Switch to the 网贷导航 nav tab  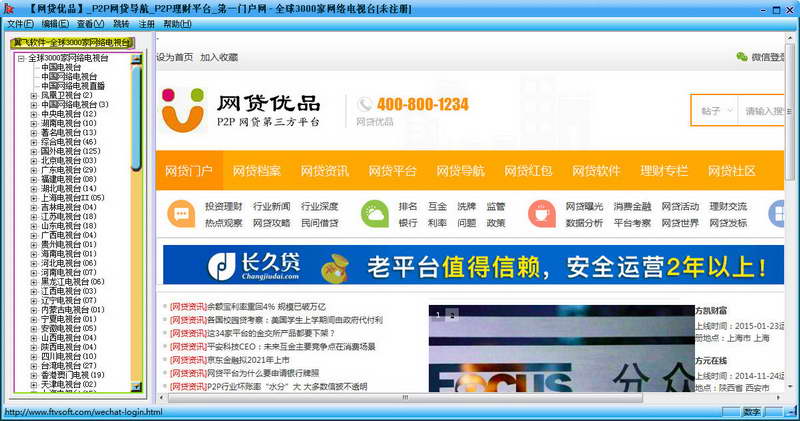click(460, 170)
